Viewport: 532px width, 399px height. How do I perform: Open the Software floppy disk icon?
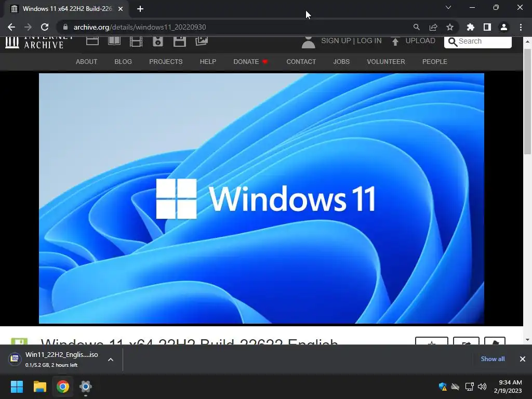[x=179, y=42]
